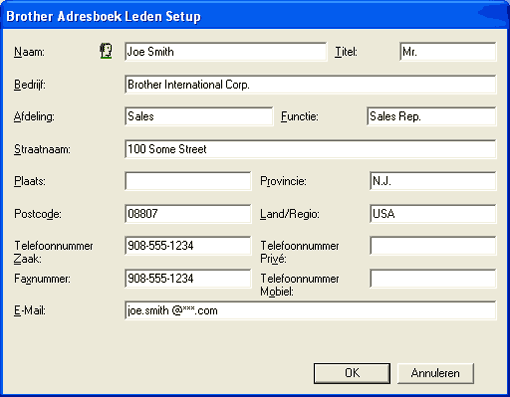The width and height of the screenshot is (510, 397).
Task: Click the Brother Adresboek Leden Setup title bar
Action: (255, 16)
